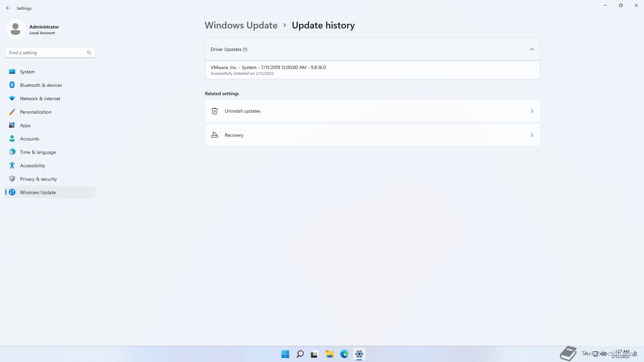Image resolution: width=644 pixels, height=362 pixels.
Task: Select the Time & language clock icon
Action: tap(12, 152)
